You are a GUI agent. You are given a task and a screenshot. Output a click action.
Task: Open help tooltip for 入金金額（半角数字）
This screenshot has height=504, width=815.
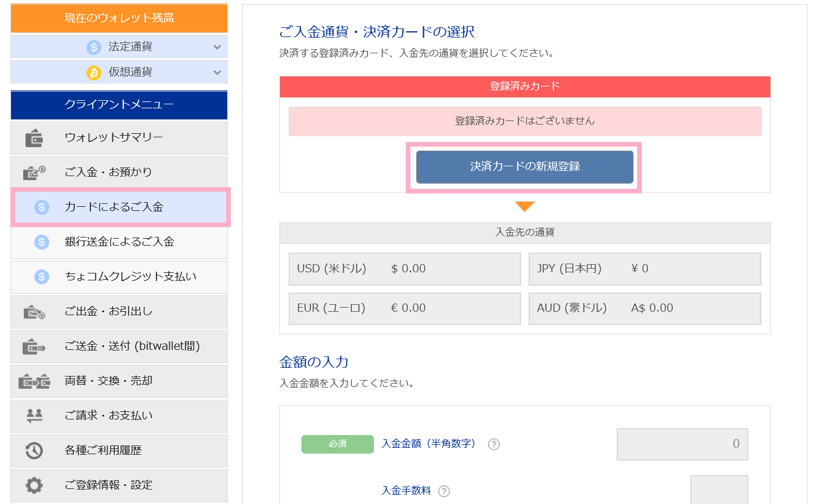tap(494, 444)
